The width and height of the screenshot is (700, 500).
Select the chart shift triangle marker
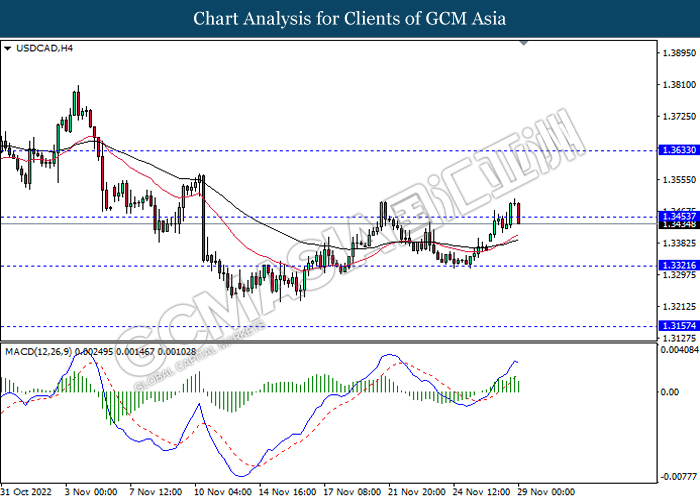coord(524,43)
